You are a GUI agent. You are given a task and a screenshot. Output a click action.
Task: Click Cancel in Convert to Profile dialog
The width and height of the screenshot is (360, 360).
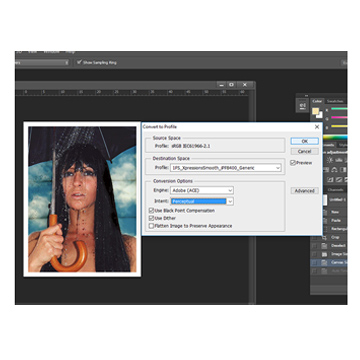pyautogui.click(x=304, y=151)
